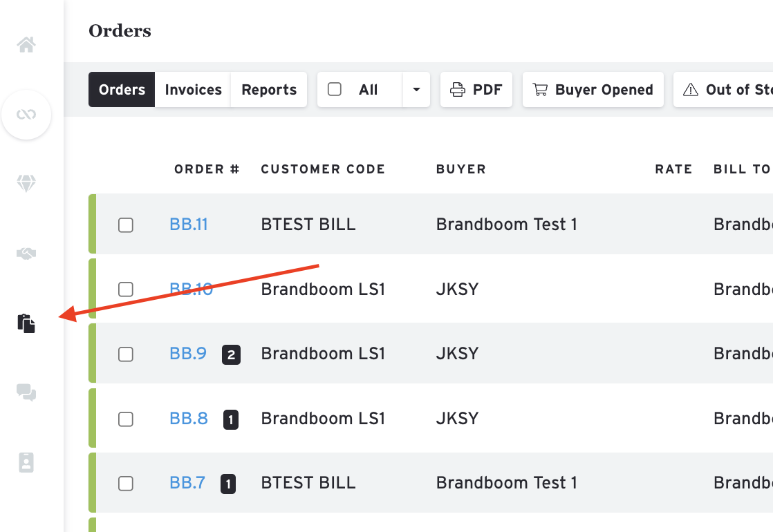Open the documents clipboard sidebar icon
This screenshot has width=773, height=532.
(x=26, y=323)
